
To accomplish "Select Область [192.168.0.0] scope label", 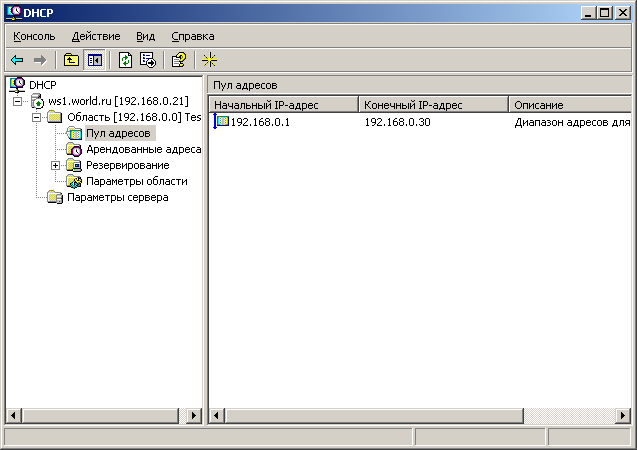I will pyautogui.click(x=134, y=117).
